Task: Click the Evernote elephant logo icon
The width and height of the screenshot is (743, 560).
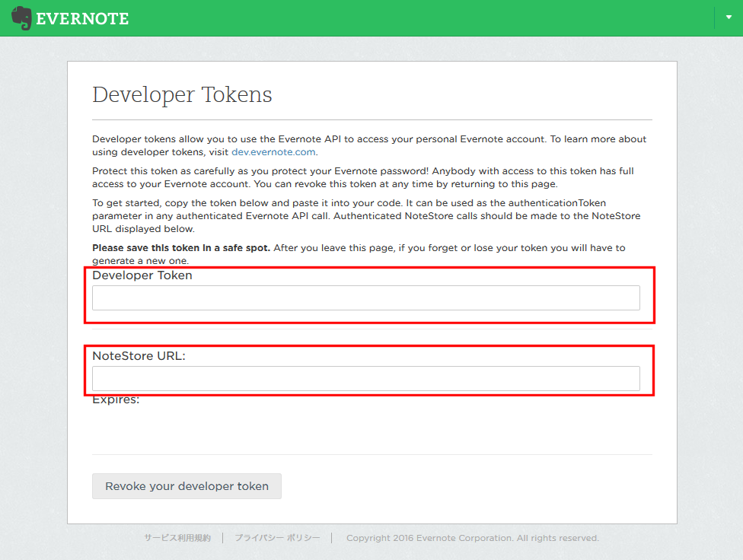Action: tap(21, 18)
